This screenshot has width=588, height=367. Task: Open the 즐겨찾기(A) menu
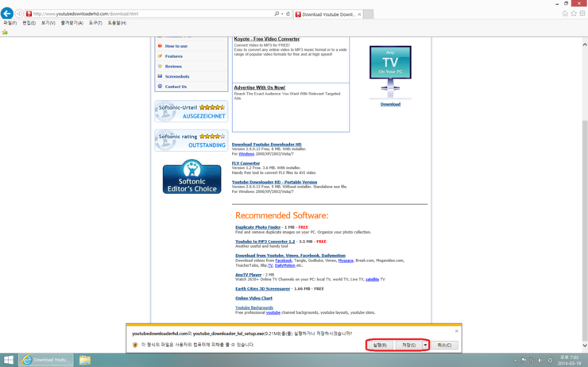[x=72, y=23]
